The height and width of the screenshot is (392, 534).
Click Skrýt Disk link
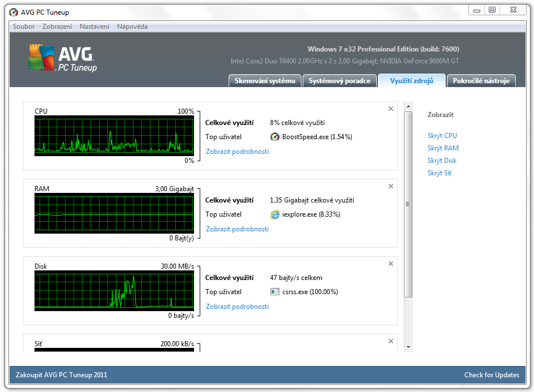pyautogui.click(x=442, y=161)
